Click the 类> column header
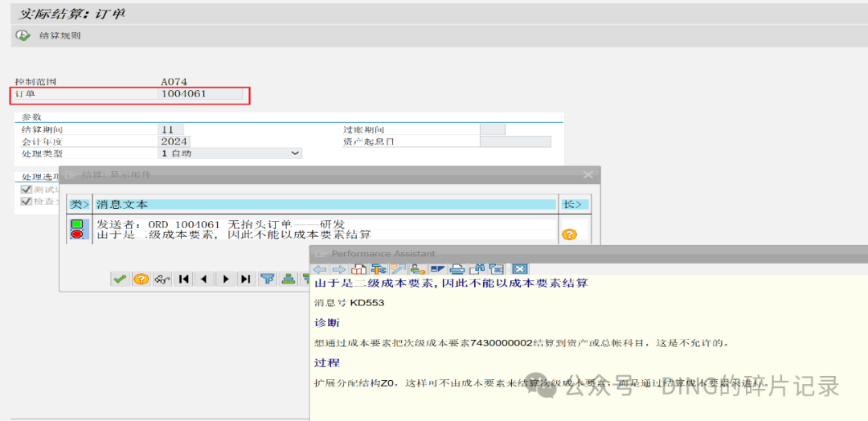 [x=79, y=205]
